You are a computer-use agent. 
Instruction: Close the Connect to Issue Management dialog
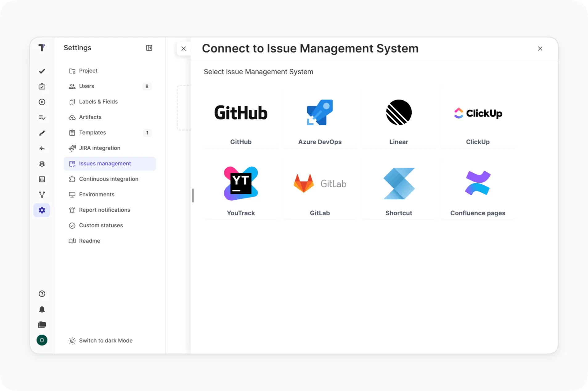(540, 49)
